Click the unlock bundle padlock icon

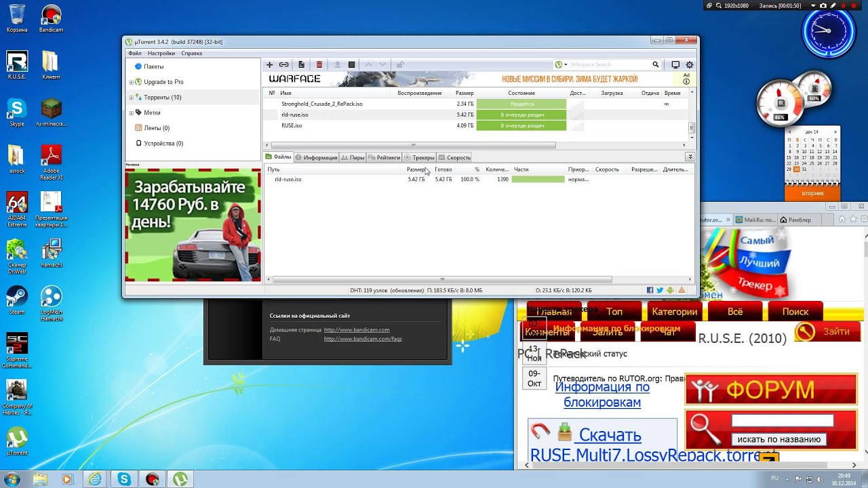(x=400, y=64)
